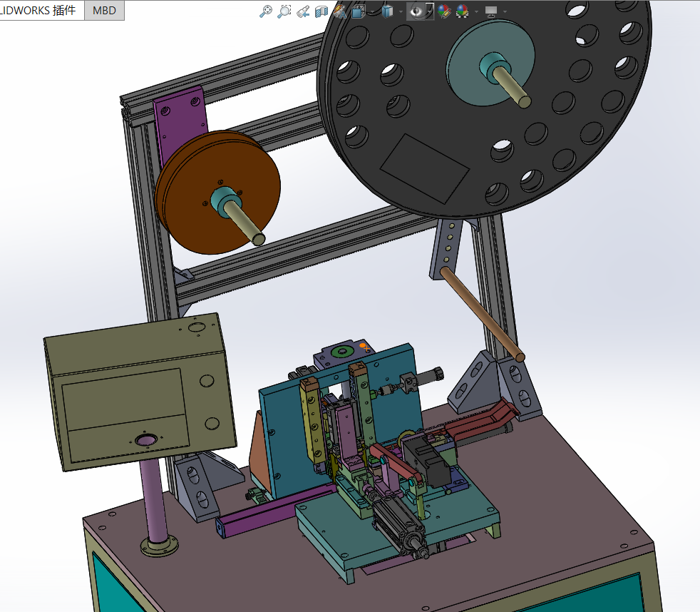Viewport: 700px width, 612px height.
Task: Expand the Hide/Show Items dropdown arrow
Action: (x=429, y=11)
